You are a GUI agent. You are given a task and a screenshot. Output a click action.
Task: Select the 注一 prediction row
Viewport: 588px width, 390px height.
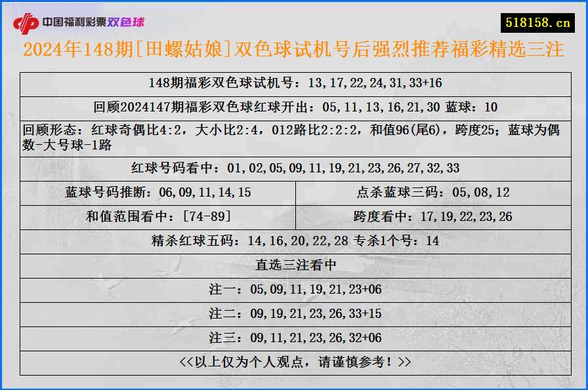tap(294, 287)
